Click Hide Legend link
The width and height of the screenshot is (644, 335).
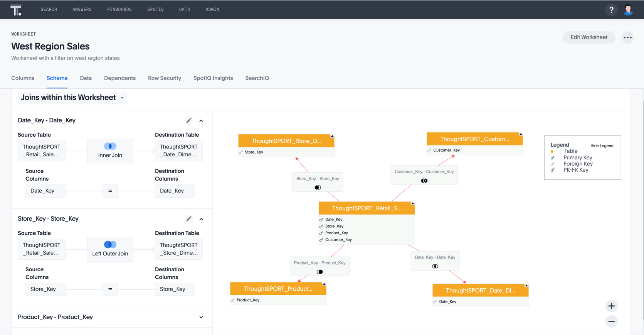(602, 146)
